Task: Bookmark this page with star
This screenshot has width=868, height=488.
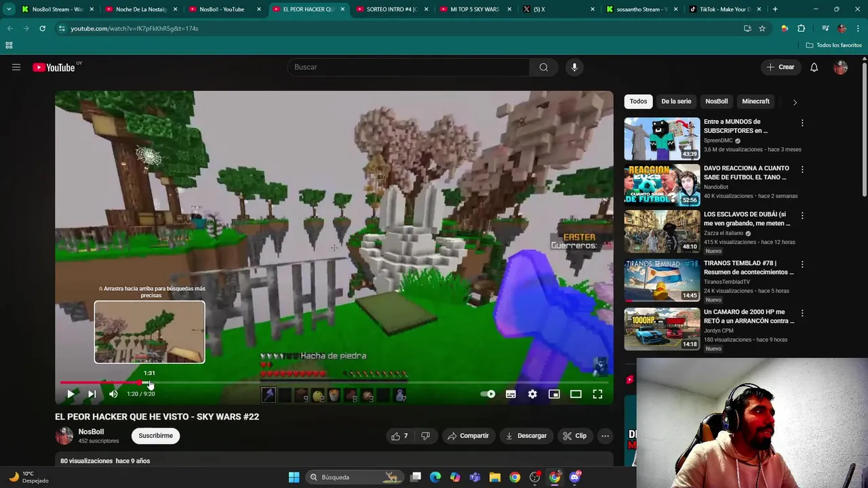Action: tap(762, 28)
